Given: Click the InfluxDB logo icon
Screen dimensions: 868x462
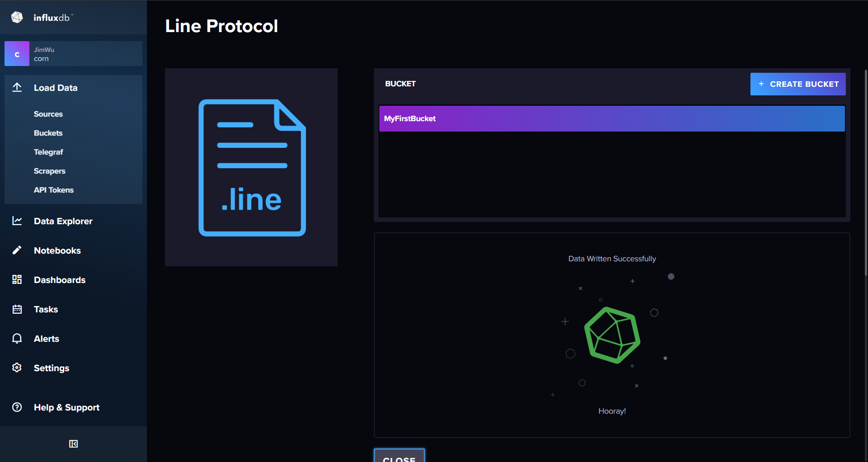Looking at the screenshot, I should (x=17, y=17).
